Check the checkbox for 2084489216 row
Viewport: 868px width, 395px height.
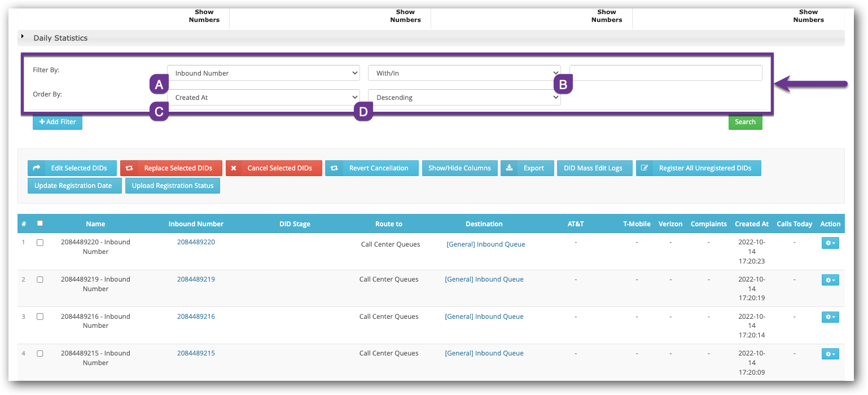point(40,317)
